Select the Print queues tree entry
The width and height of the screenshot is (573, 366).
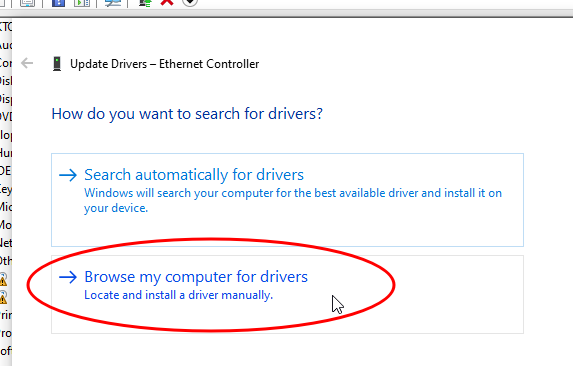6,315
